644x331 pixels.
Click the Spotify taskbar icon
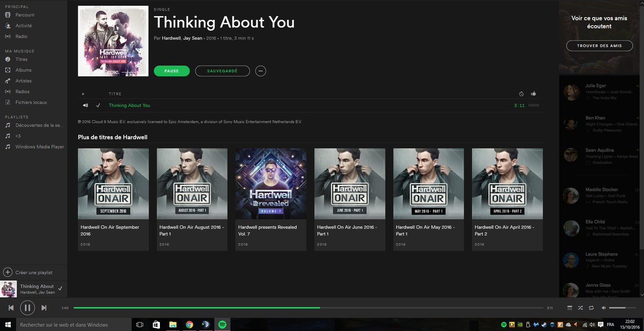222,325
